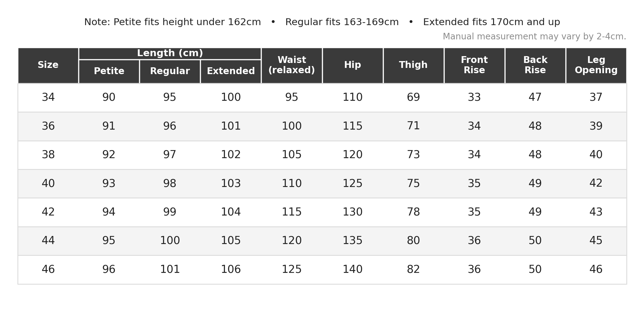Select the size 40 row label

pyautogui.click(x=48, y=184)
